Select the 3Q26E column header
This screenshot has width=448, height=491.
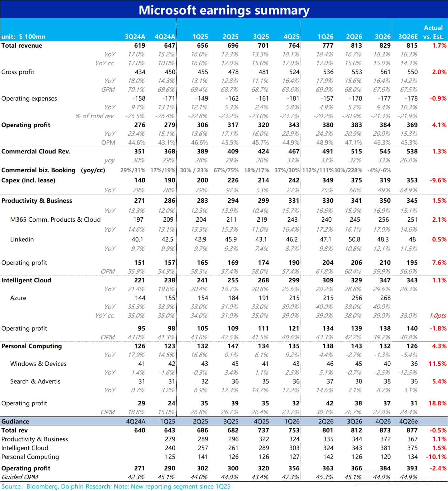(408, 37)
